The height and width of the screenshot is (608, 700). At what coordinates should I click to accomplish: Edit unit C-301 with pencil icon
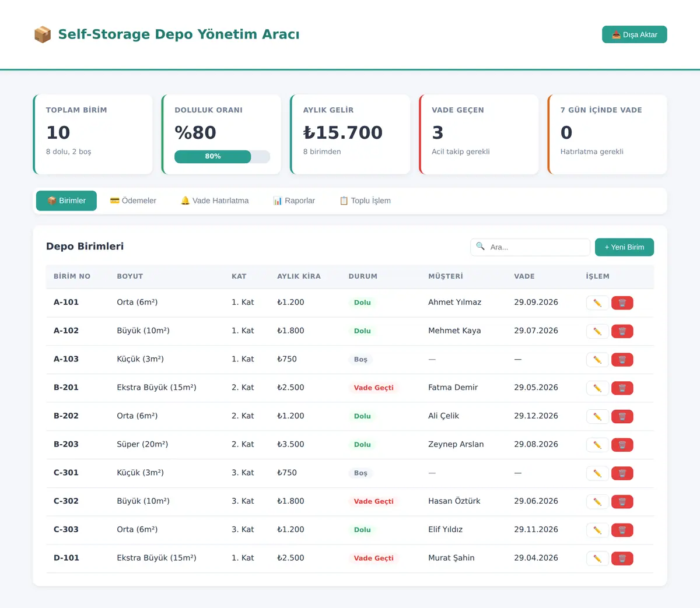click(x=597, y=473)
